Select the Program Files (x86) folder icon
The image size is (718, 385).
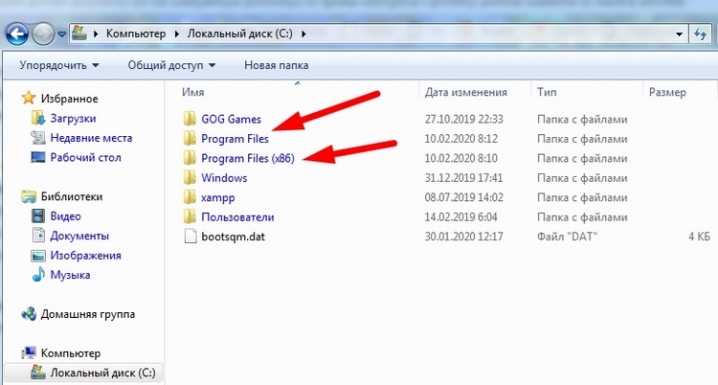click(x=190, y=158)
